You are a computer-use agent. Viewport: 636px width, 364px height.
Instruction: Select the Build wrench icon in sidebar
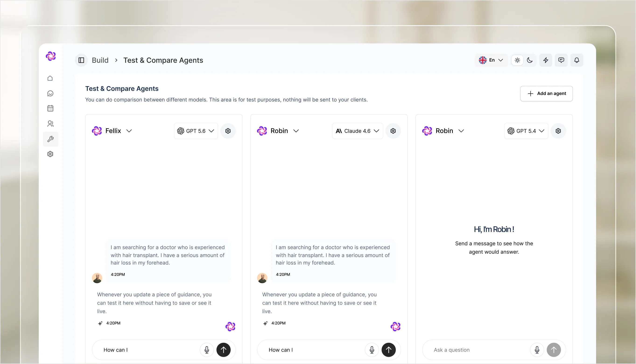tap(50, 139)
